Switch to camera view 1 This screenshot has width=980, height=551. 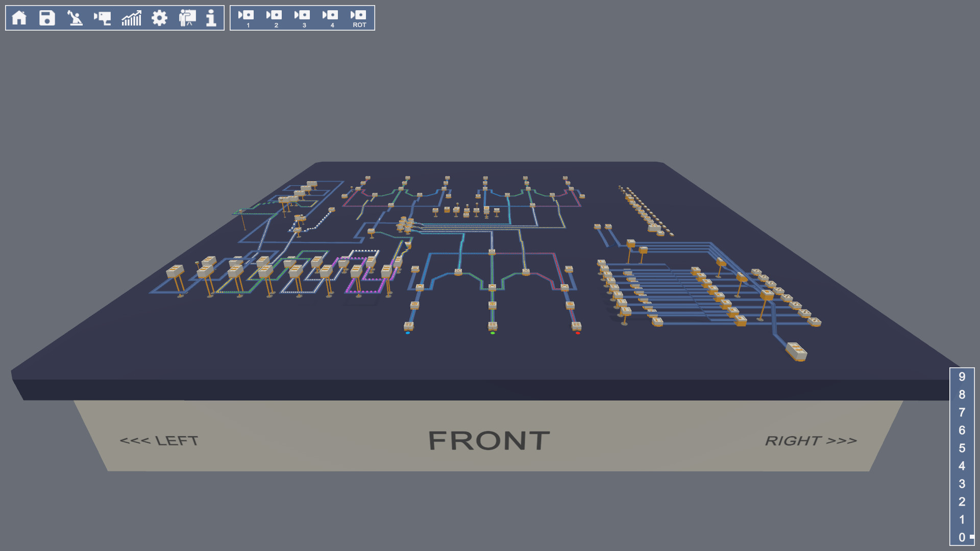coord(247,18)
